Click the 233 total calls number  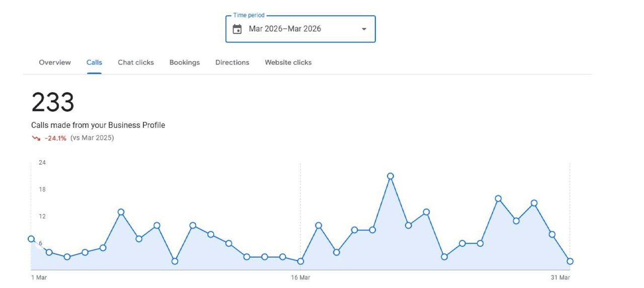point(53,102)
